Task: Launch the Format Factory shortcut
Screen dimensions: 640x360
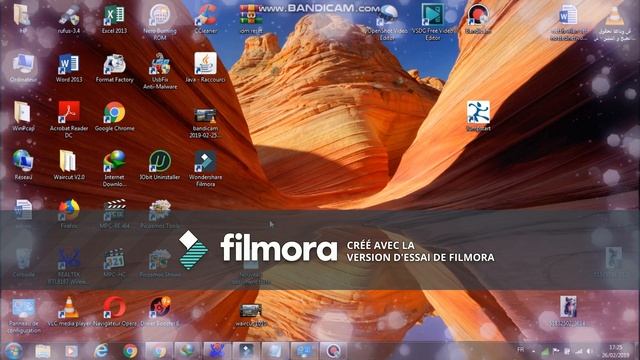Action: click(114, 67)
